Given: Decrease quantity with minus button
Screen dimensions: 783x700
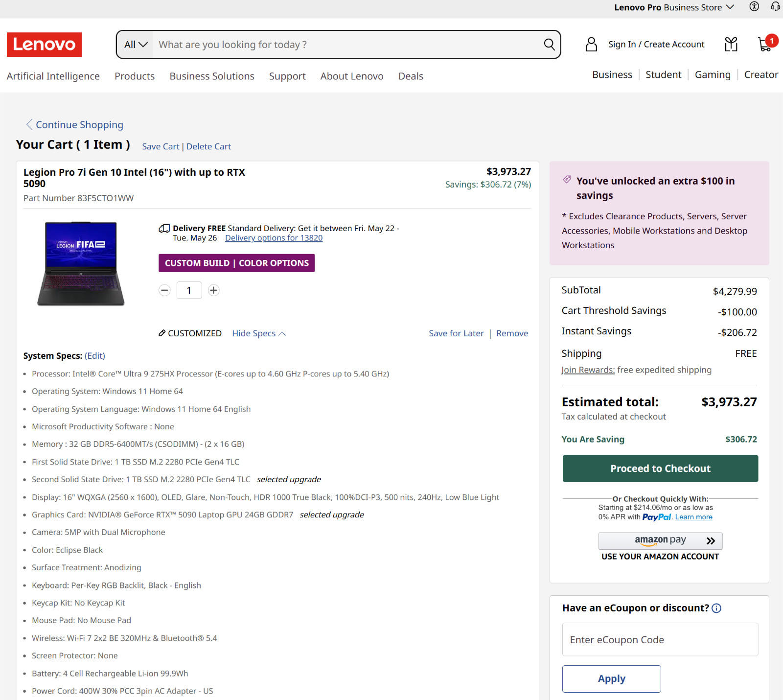Looking at the screenshot, I should click(164, 290).
